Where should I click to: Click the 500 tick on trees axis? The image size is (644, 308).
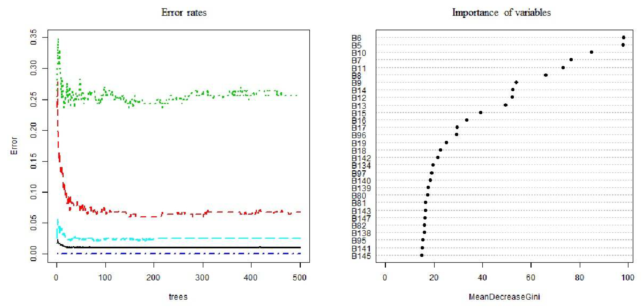click(299, 277)
